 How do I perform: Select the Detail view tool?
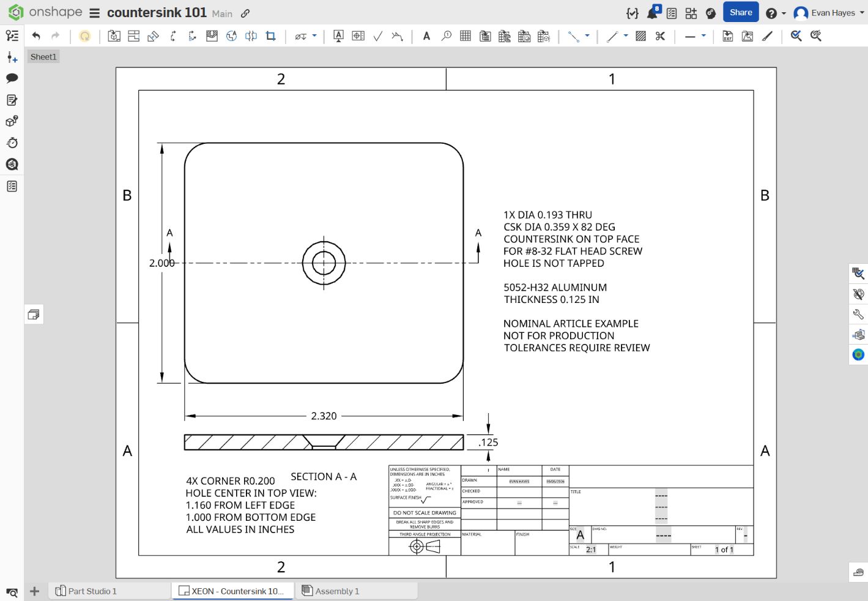(231, 36)
